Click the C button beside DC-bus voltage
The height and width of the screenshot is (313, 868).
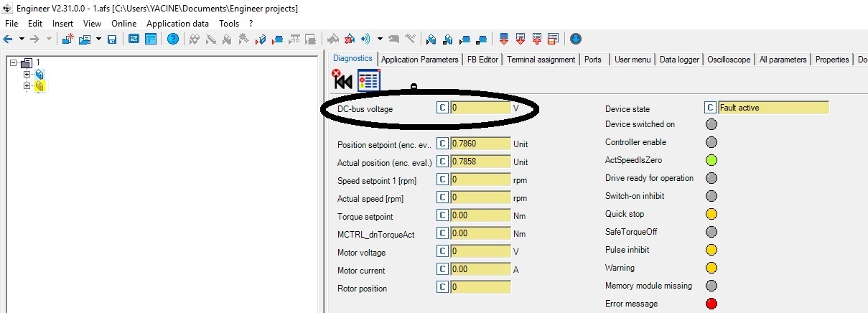click(x=443, y=108)
